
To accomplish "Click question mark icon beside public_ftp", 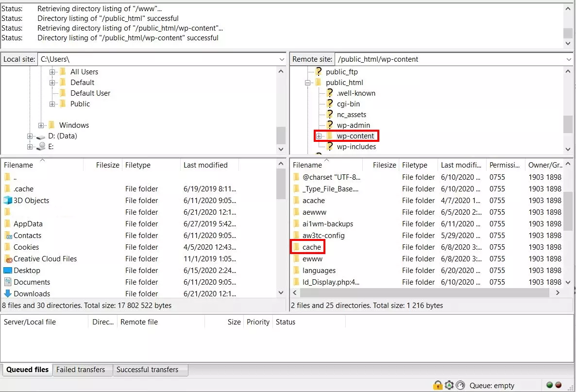I will (319, 71).
